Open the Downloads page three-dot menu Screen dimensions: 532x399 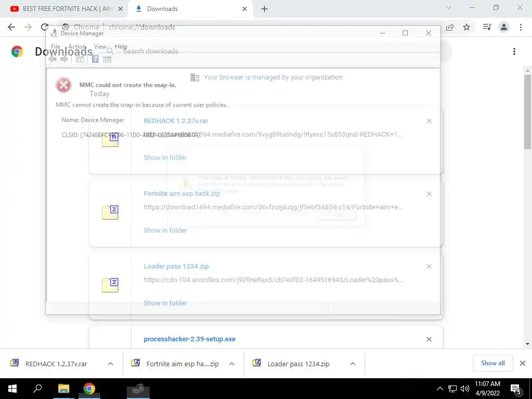[x=514, y=51]
